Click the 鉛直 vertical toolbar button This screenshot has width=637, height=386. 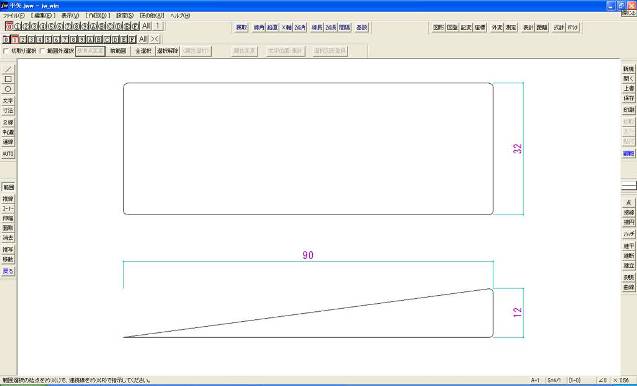point(272,27)
